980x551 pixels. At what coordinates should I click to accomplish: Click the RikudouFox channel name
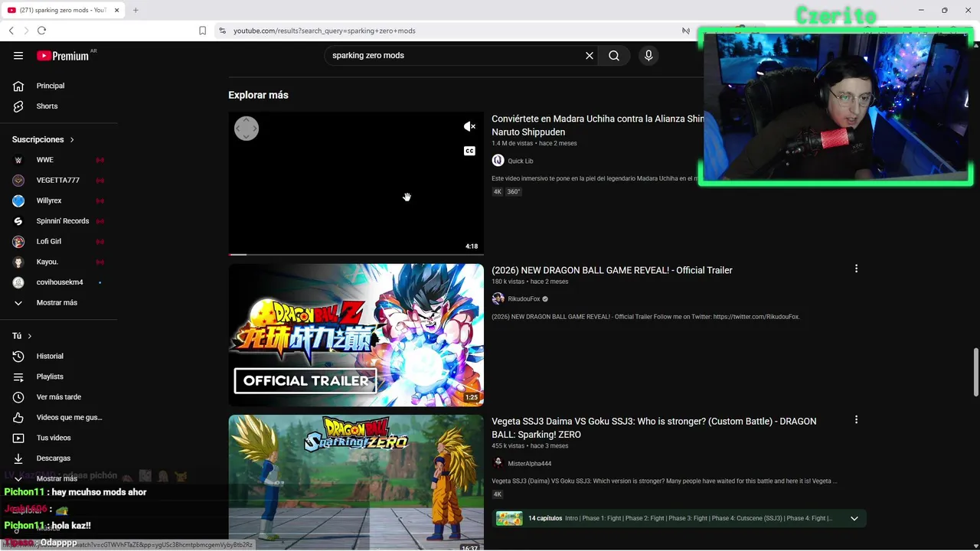(524, 299)
